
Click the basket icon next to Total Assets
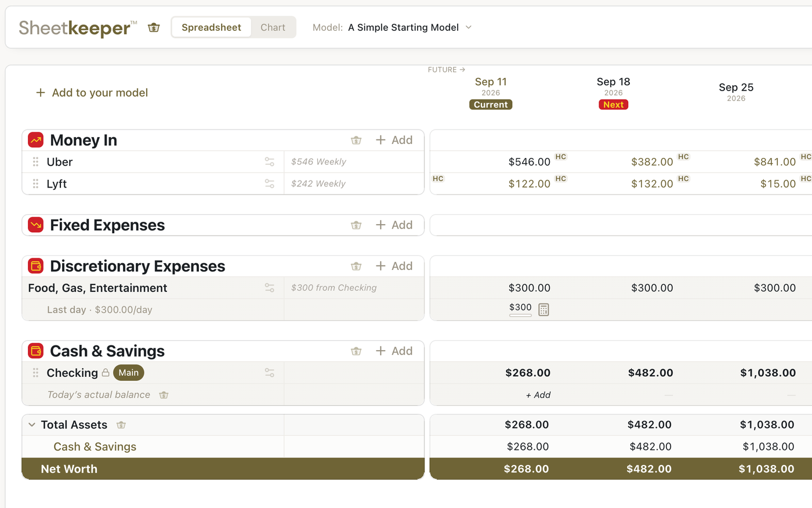pyautogui.click(x=121, y=425)
